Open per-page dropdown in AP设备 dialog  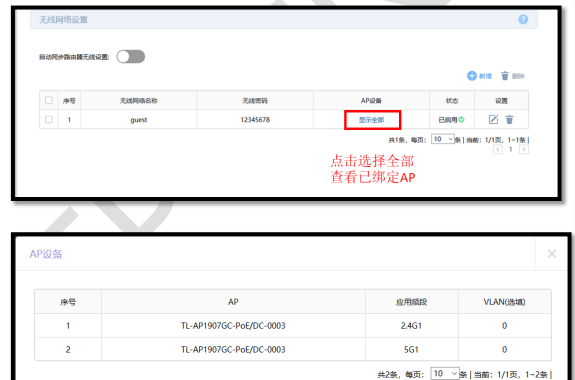point(445,373)
